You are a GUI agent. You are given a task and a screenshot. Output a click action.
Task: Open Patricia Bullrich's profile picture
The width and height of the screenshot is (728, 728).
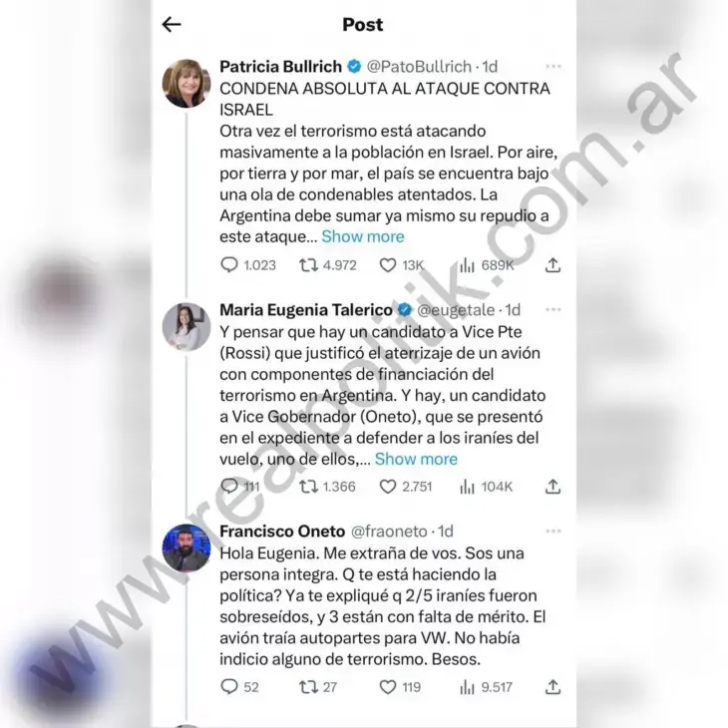(186, 84)
